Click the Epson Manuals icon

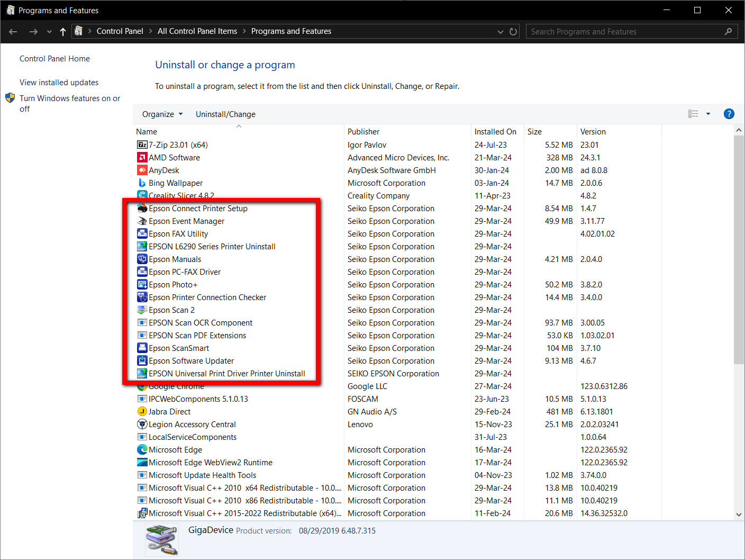(x=142, y=259)
